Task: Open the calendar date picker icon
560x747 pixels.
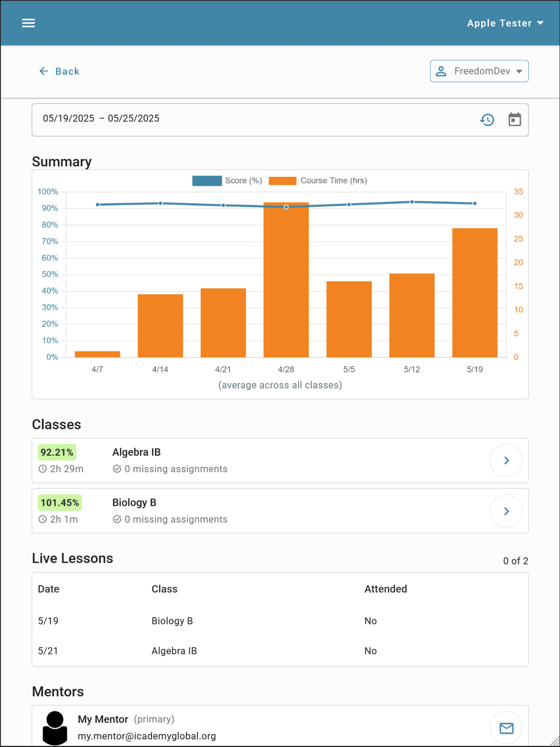Action: [515, 119]
